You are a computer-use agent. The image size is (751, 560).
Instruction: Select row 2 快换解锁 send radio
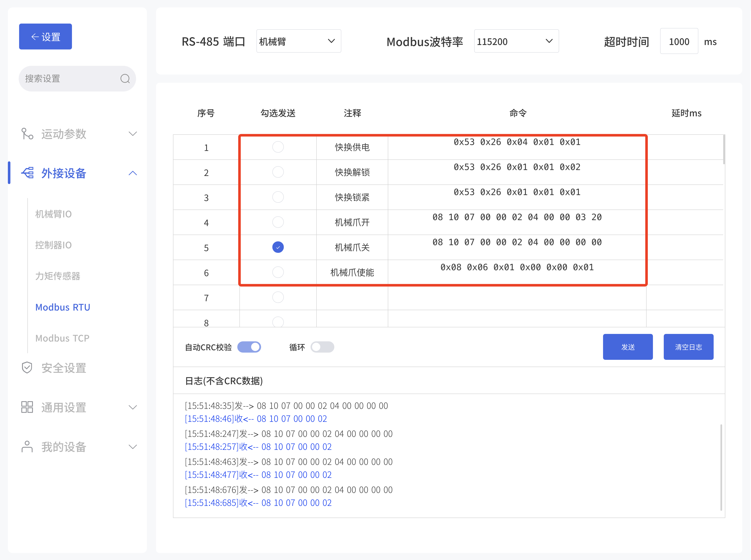point(278,172)
